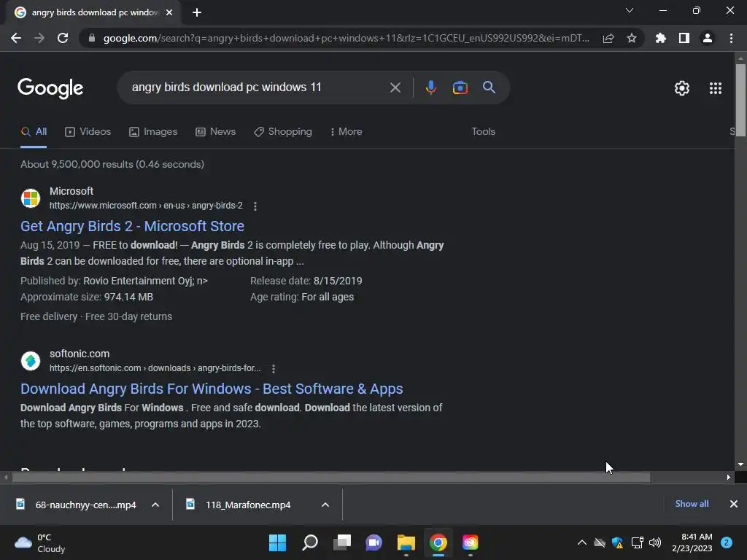The image size is (747, 560).
Task: Open Google apps grid
Action: [716, 88]
